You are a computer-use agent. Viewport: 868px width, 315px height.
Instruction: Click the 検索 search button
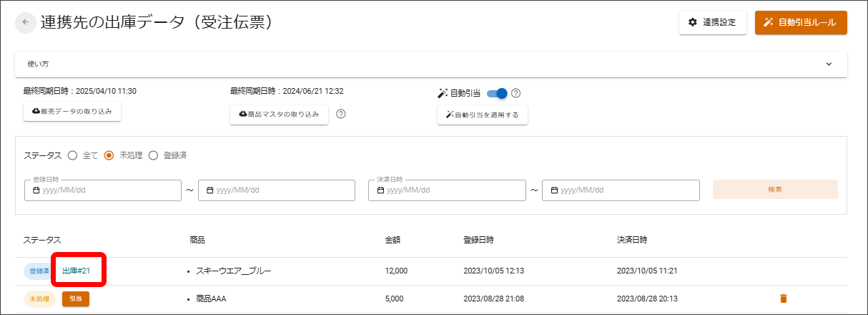point(775,190)
